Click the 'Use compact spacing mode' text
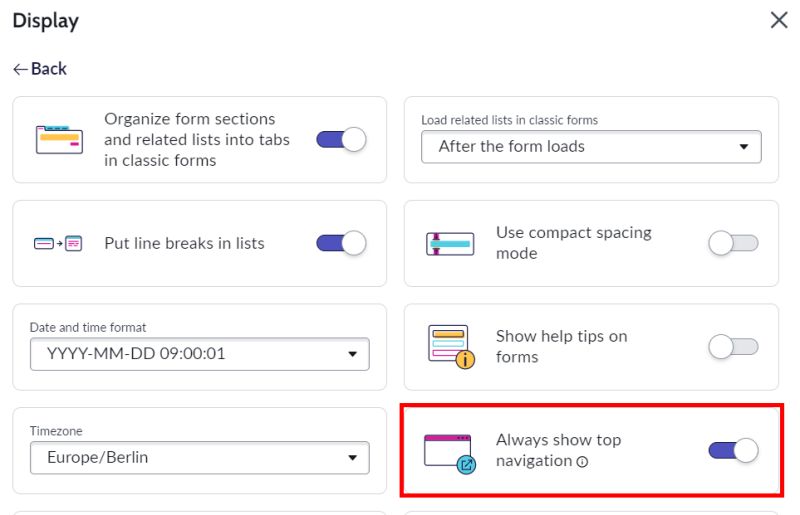Viewport: 800px width, 515px height. coord(573,243)
